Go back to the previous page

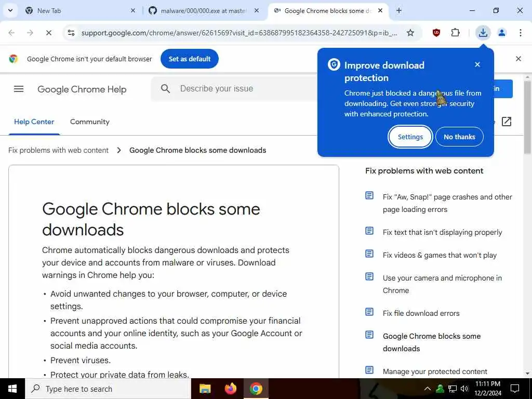click(11, 33)
